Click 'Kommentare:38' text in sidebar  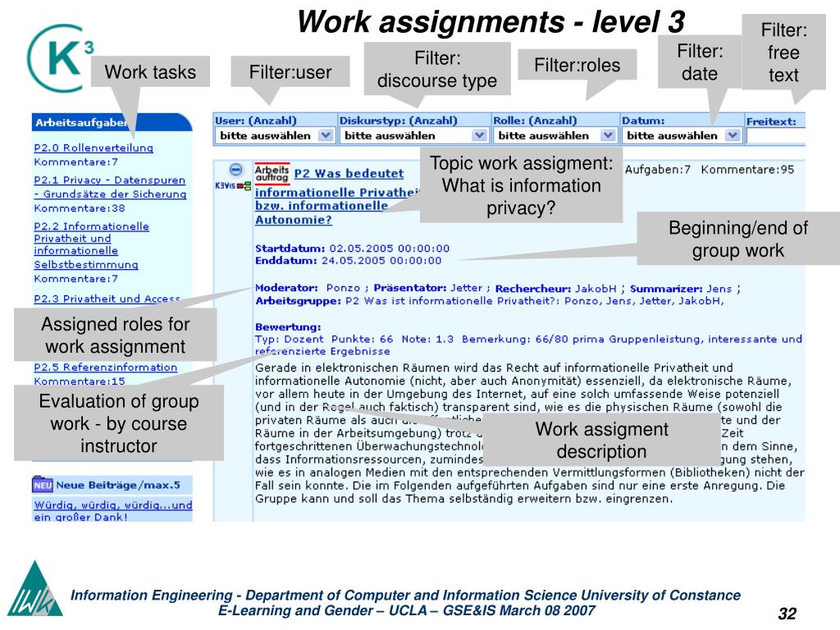[x=80, y=208]
